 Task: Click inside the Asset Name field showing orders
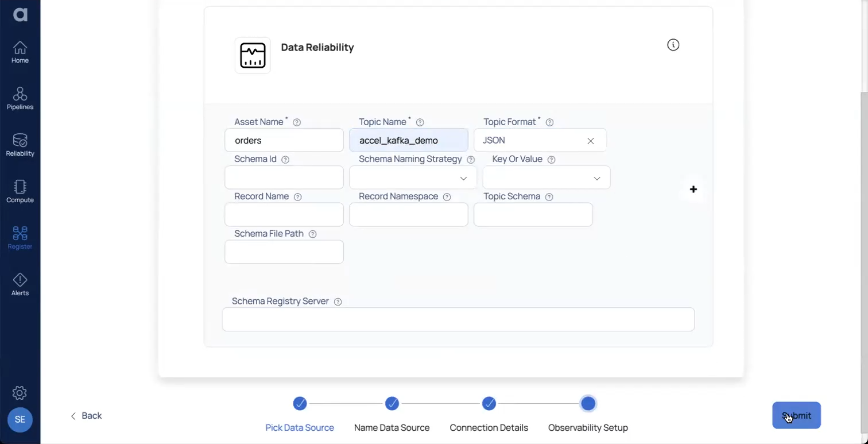(x=284, y=140)
